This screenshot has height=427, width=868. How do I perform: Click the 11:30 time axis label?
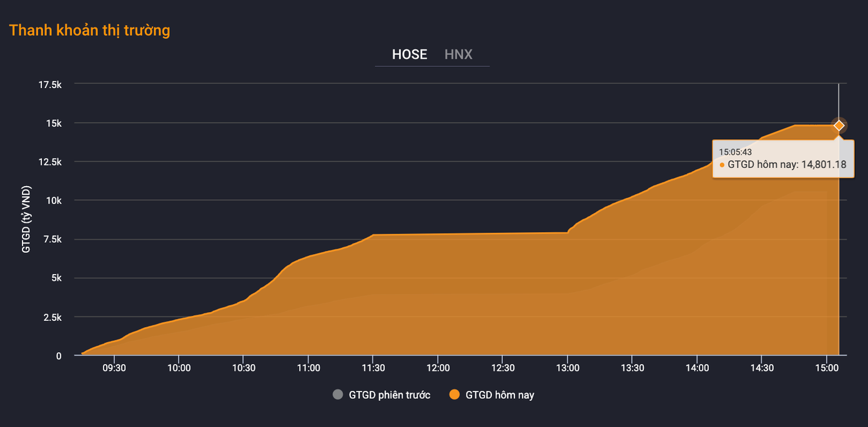tap(373, 368)
